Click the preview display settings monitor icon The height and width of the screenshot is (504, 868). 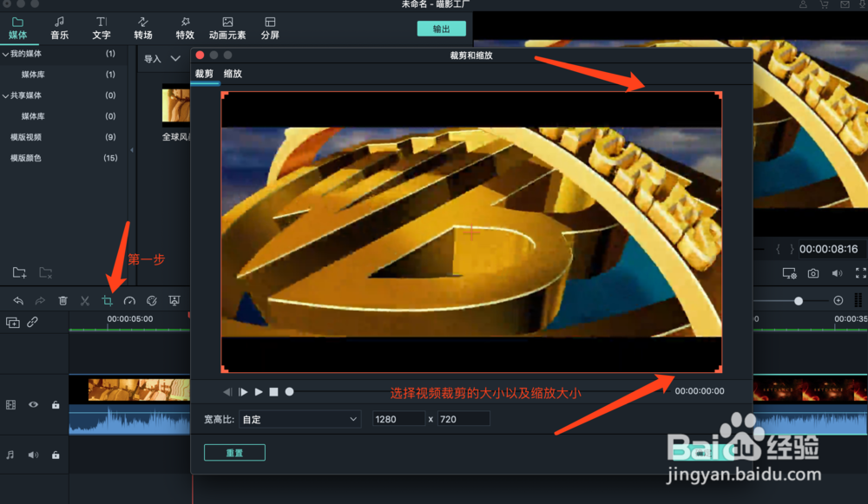coord(789,273)
